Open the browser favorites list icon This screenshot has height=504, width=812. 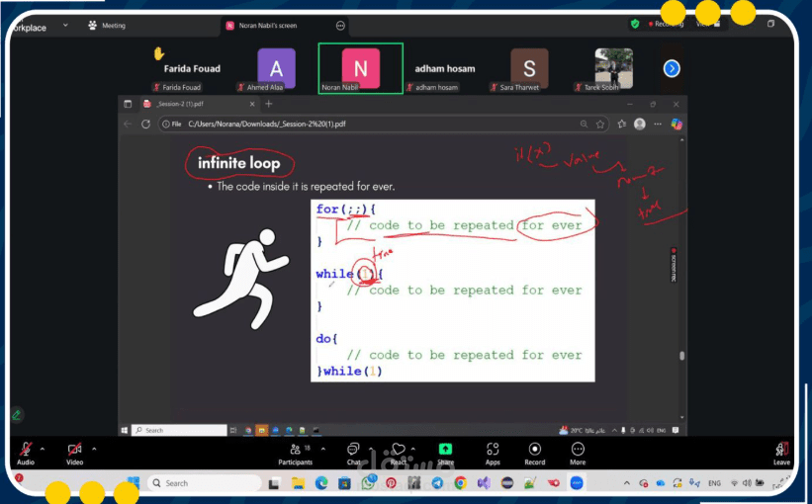pos(622,125)
